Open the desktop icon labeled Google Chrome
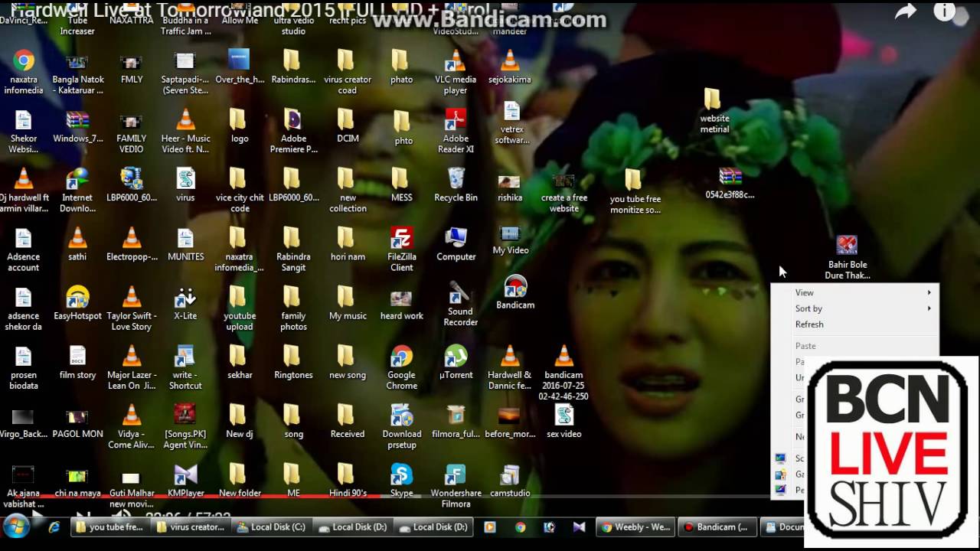980x551 pixels. pyautogui.click(x=401, y=367)
